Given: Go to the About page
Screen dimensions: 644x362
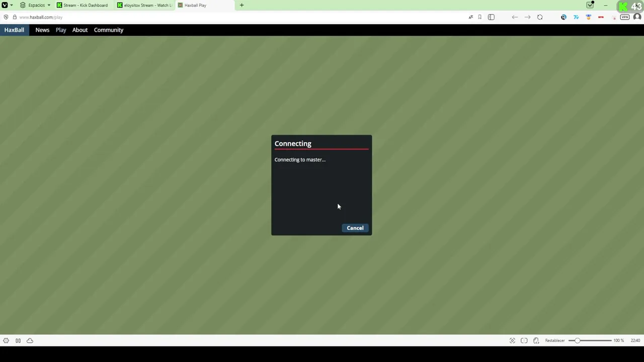Looking at the screenshot, I should click(80, 30).
